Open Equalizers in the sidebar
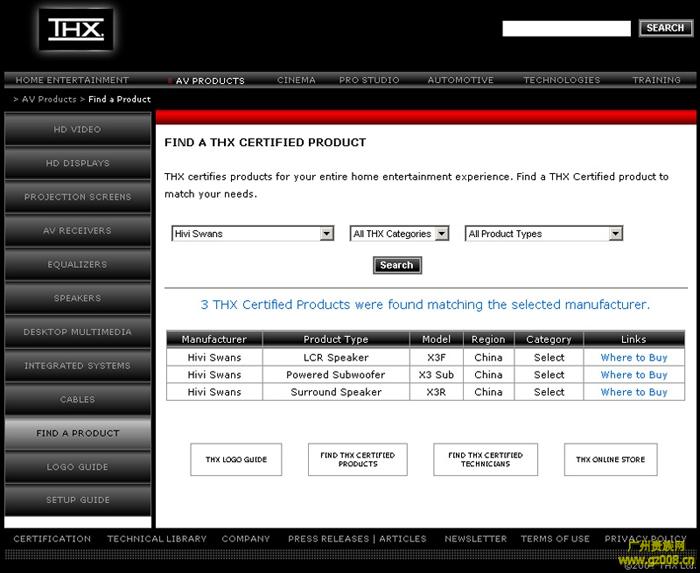The image size is (700, 573). coord(78,264)
